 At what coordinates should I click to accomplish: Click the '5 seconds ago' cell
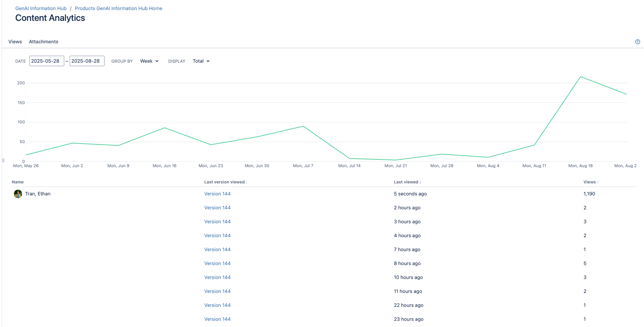tap(410, 194)
